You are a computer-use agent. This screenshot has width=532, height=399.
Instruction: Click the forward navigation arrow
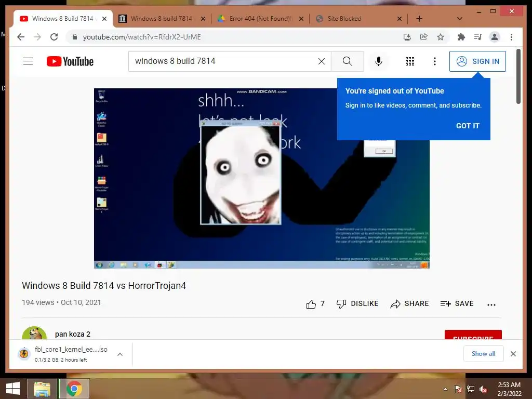click(x=37, y=37)
